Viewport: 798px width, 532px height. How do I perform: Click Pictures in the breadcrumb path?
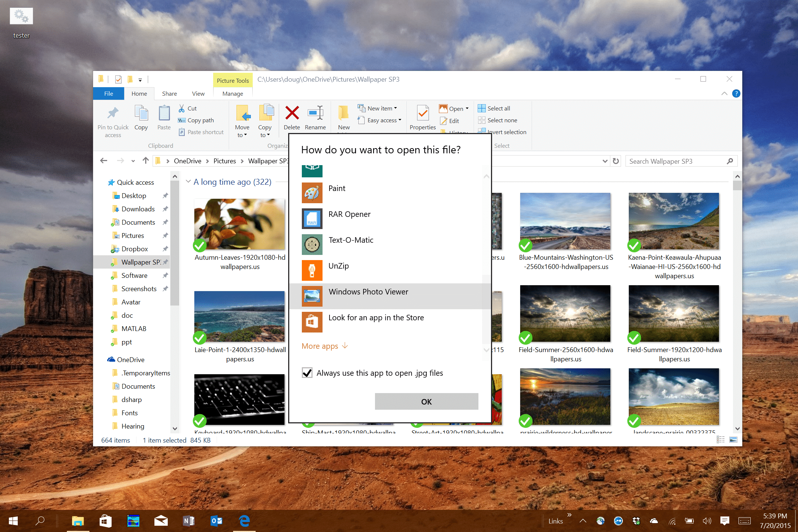coord(225,161)
